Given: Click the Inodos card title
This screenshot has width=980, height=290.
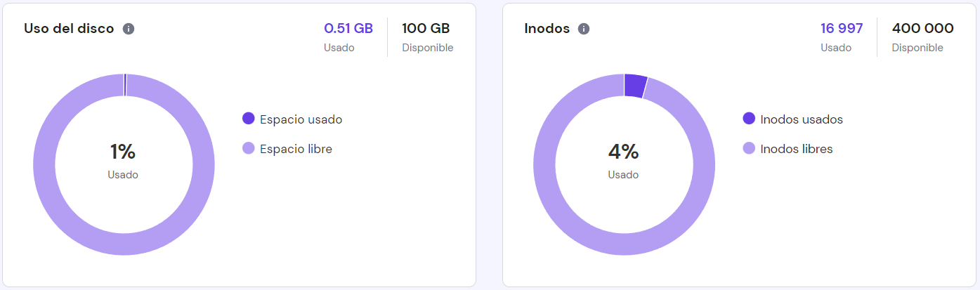Looking at the screenshot, I should tap(547, 29).
